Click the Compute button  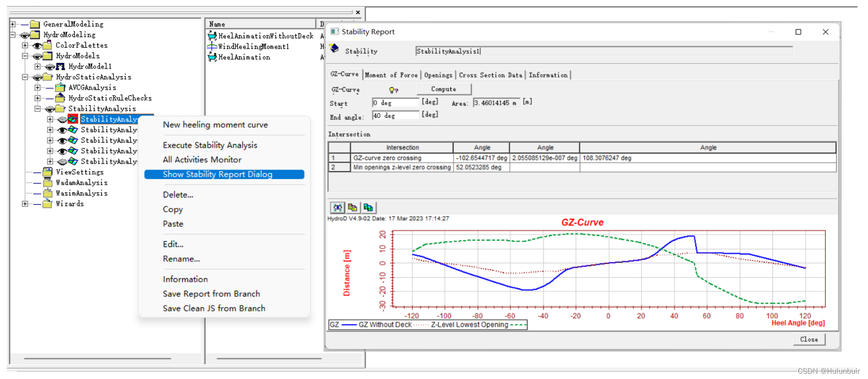point(444,89)
